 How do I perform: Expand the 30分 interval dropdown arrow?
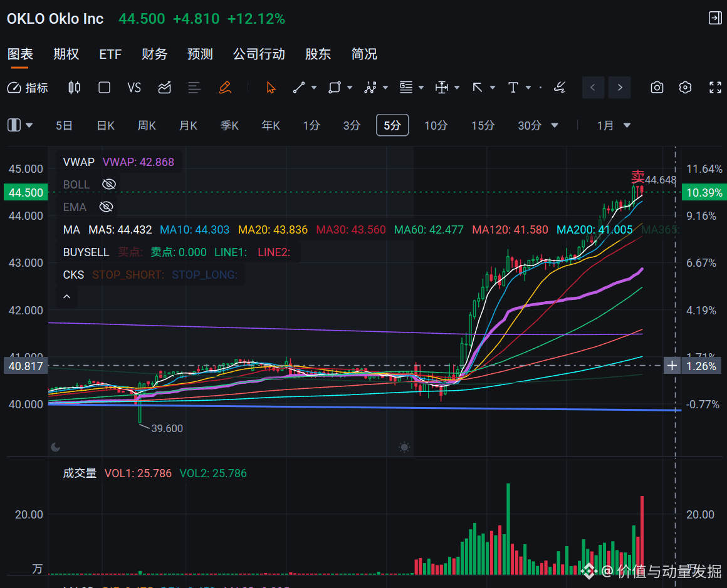[x=555, y=126]
